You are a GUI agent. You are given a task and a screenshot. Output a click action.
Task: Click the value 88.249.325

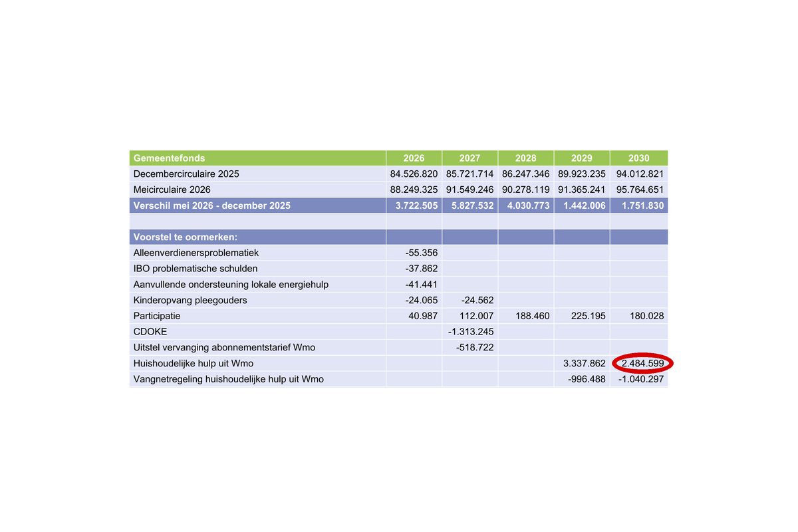tap(414, 190)
